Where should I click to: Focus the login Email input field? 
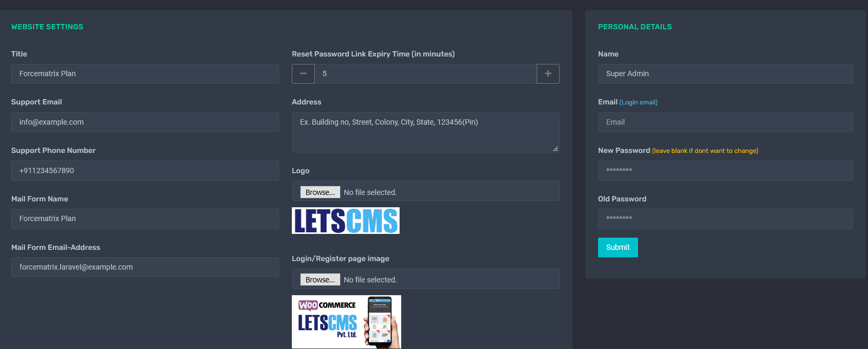point(725,122)
